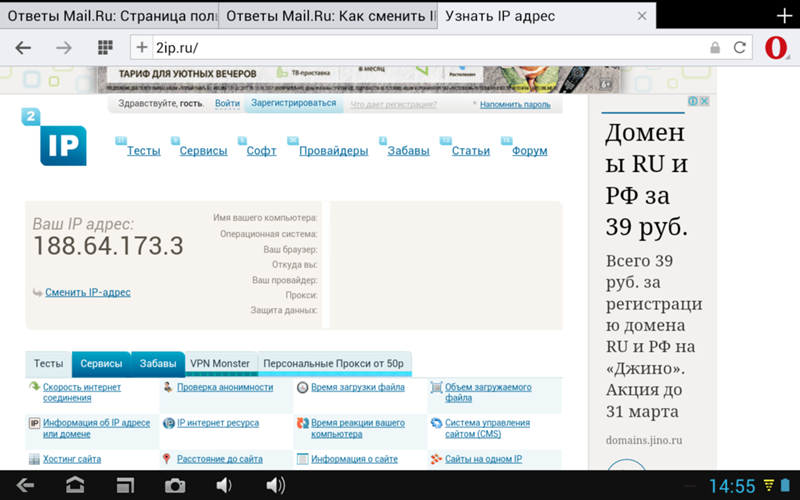Take a screenshot with the camera icon
The width and height of the screenshot is (800, 500).
click(174, 485)
